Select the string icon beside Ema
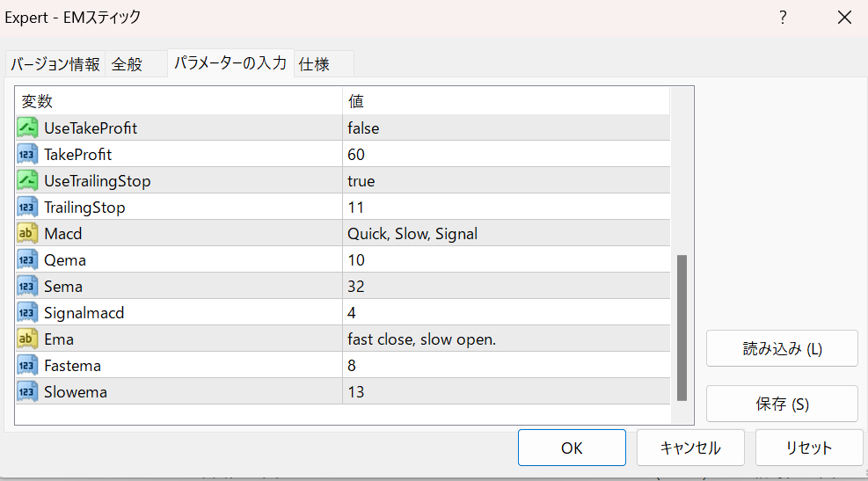The image size is (868, 481). (27, 339)
